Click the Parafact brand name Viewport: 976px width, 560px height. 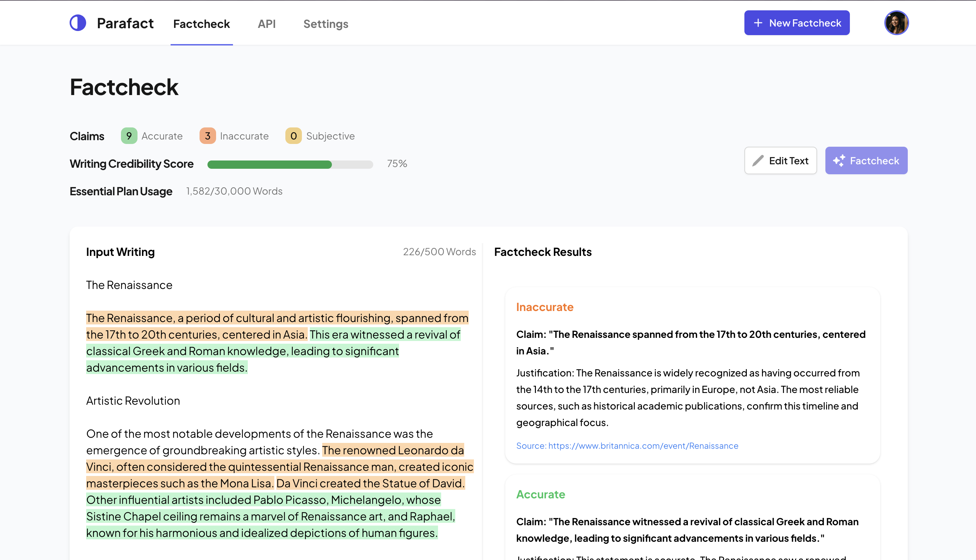click(125, 23)
